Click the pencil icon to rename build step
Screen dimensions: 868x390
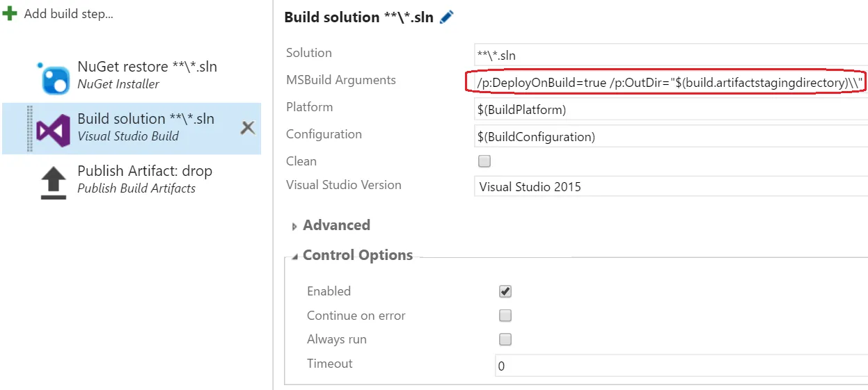pos(447,17)
